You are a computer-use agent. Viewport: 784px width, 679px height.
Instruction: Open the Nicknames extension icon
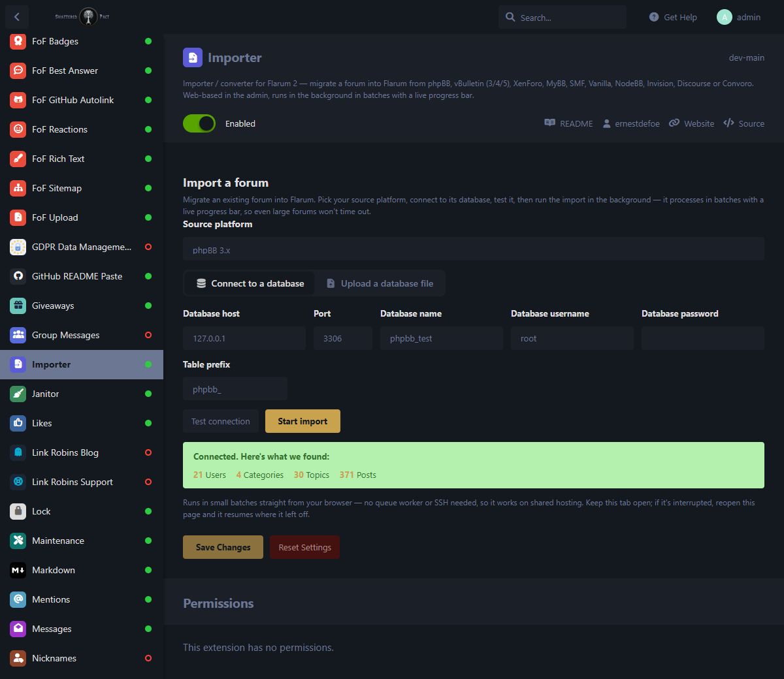(18, 658)
